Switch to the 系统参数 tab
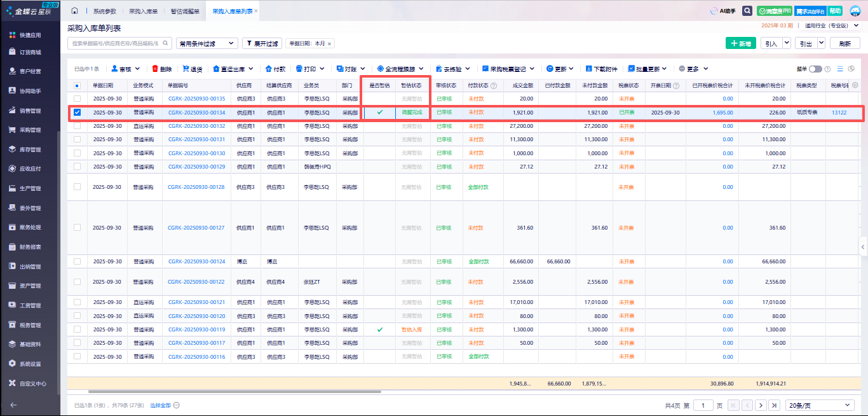868x416 pixels. coord(105,11)
